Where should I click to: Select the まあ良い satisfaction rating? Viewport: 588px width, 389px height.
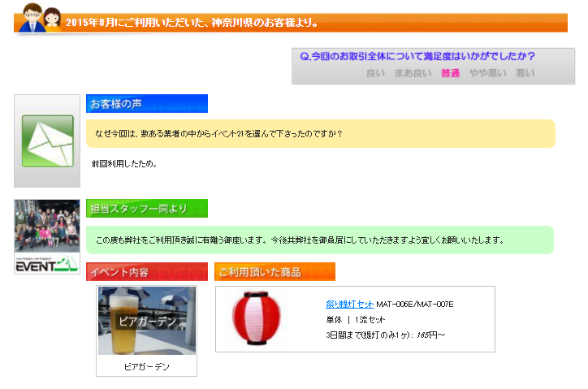click(x=413, y=73)
